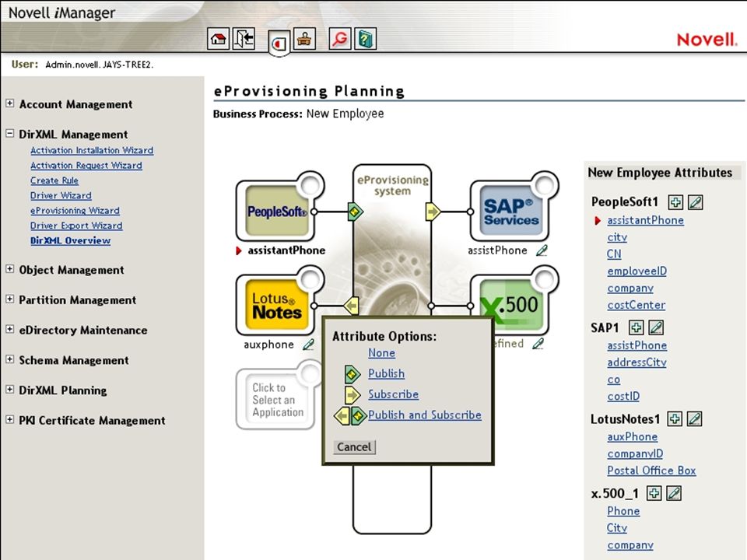This screenshot has height=560, width=747.
Task: Add attribute with PeopleSoft1 plus icon
Action: coord(675,202)
